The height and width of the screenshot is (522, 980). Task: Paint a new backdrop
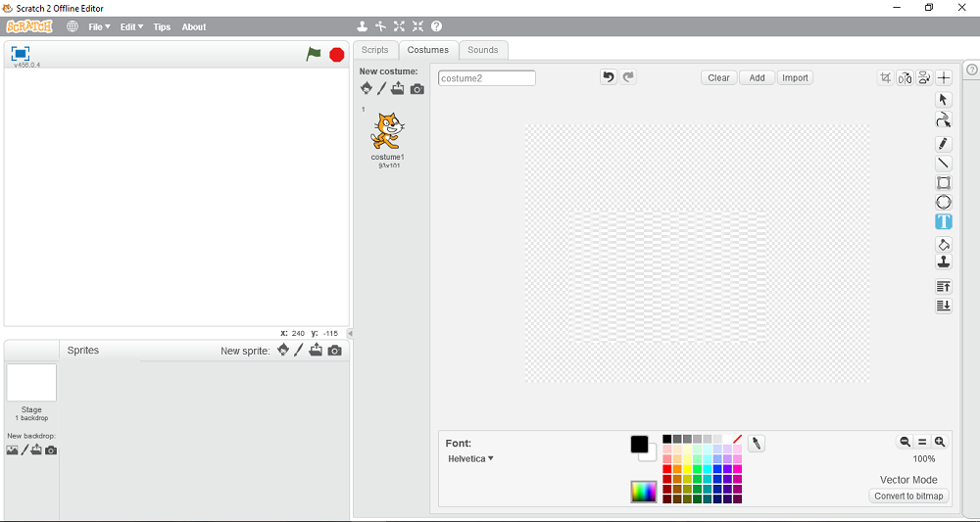point(25,451)
